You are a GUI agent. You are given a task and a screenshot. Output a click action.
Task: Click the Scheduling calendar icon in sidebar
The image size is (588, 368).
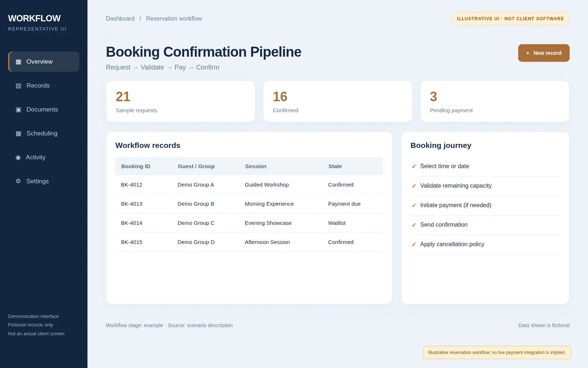18,134
